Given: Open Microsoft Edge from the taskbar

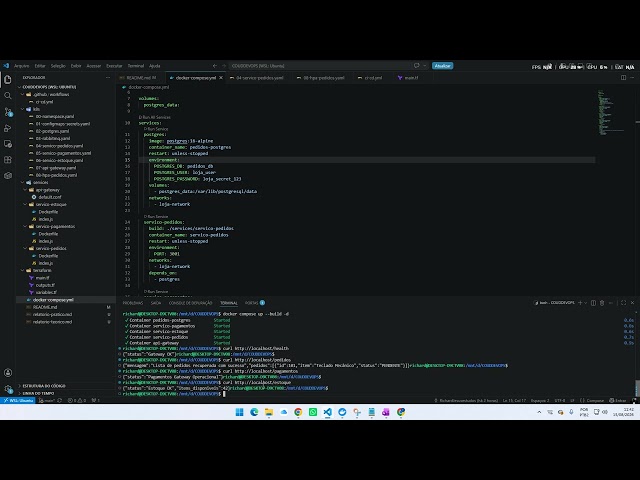Looking at the screenshot, I should coord(254,412).
